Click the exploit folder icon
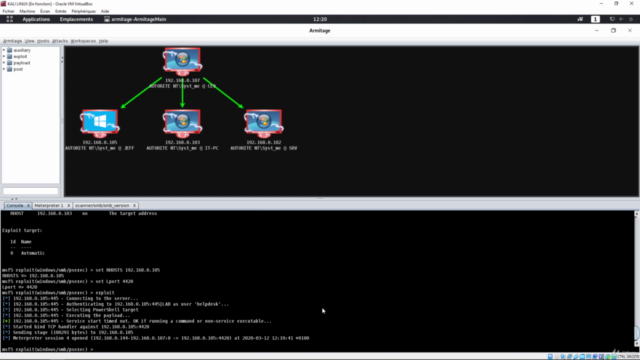The height and width of the screenshot is (360, 640). pyautogui.click(x=10, y=56)
